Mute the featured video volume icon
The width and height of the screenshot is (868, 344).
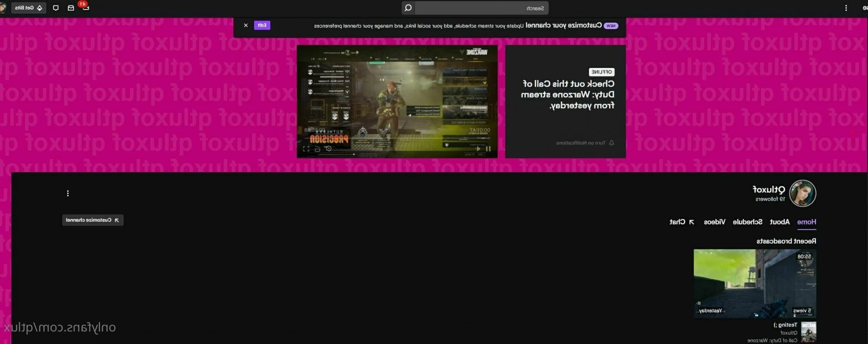click(x=477, y=148)
